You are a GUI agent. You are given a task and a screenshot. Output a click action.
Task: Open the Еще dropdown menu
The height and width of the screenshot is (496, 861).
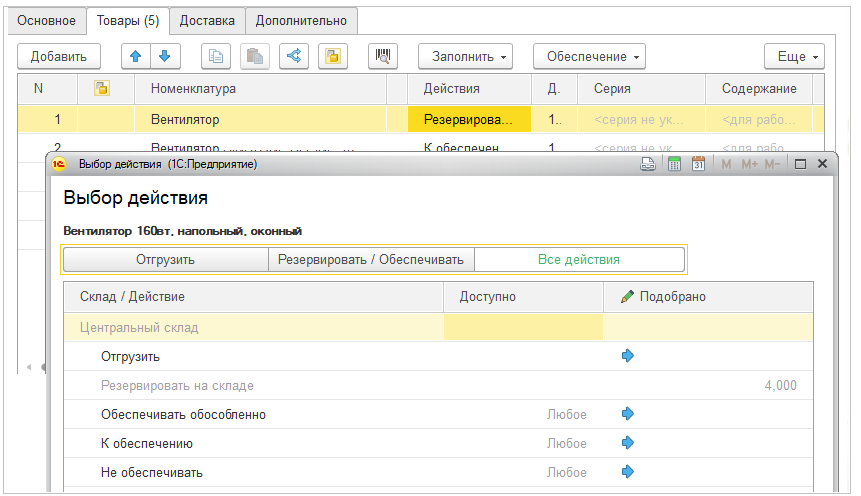click(x=794, y=57)
